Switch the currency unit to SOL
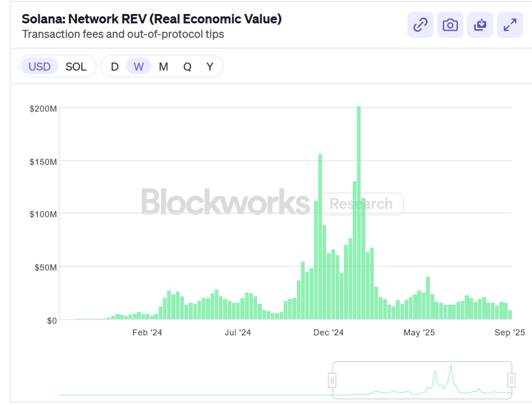Viewport: 532px width, 405px height. [x=76, y=66]
